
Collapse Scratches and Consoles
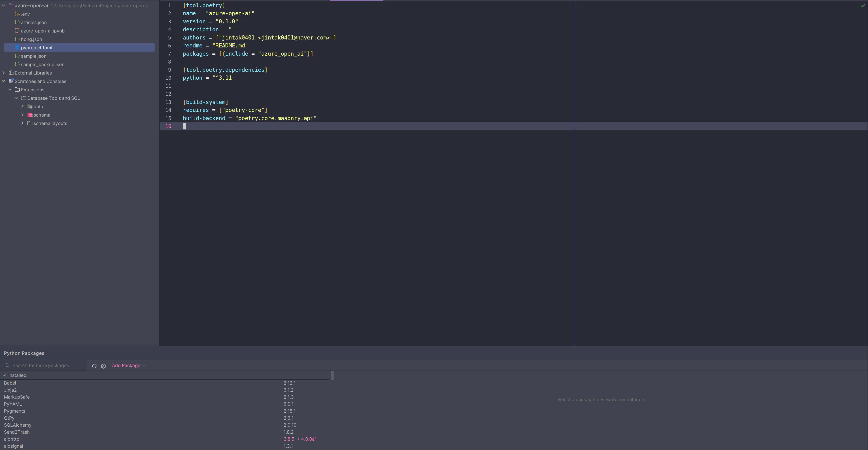point(3,81)
